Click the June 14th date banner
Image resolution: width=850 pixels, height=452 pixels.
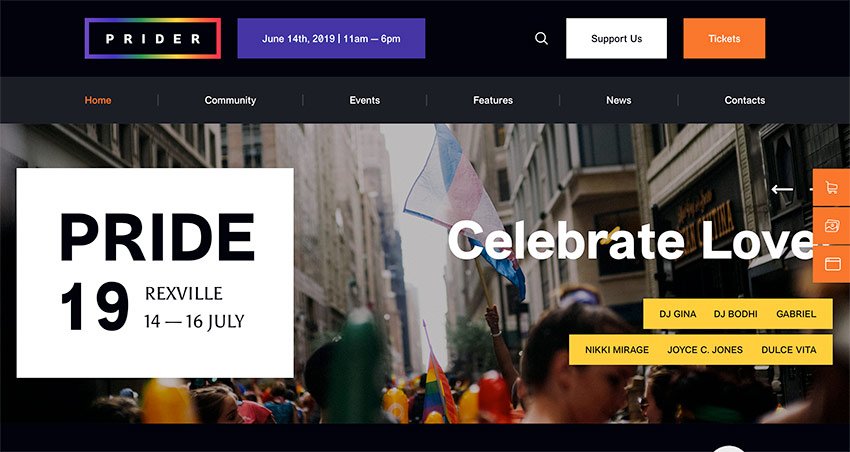coord(331,38)
